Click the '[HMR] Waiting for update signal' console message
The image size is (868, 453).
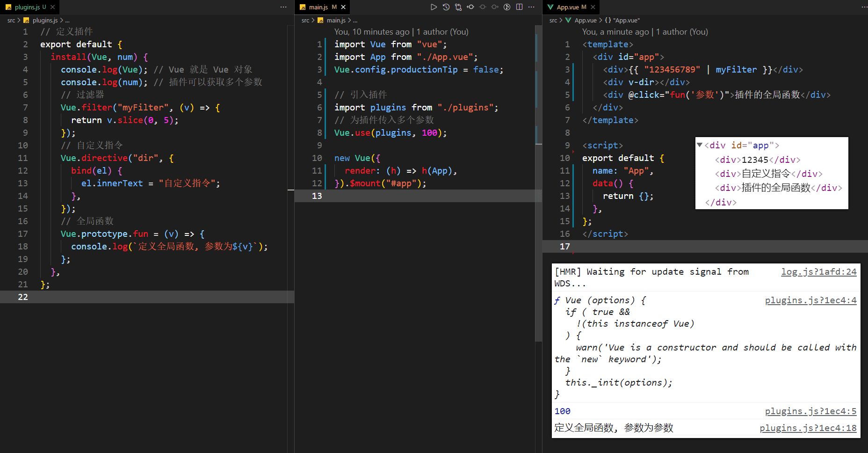(x=651, y=278)
